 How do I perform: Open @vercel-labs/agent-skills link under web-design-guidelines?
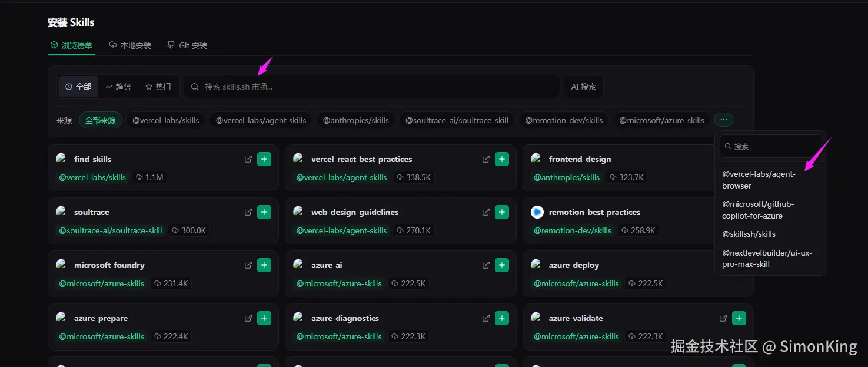tap(342, 230)
